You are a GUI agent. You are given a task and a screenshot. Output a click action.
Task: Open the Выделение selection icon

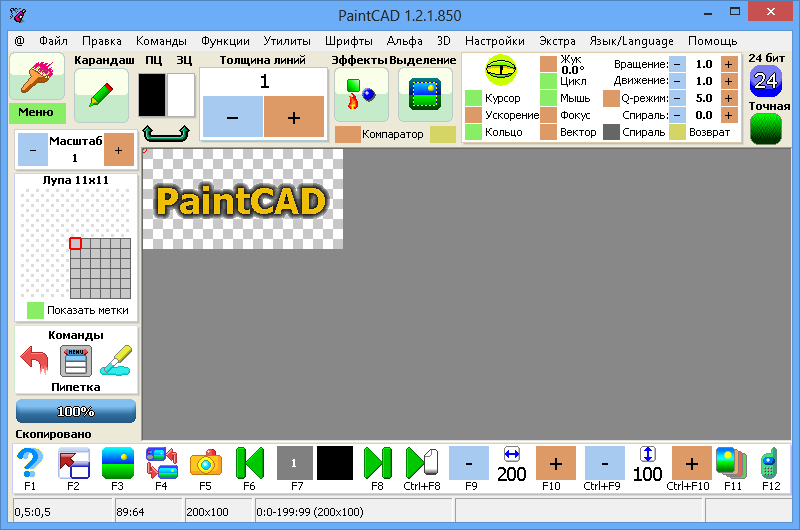click(x=425, y=95)
